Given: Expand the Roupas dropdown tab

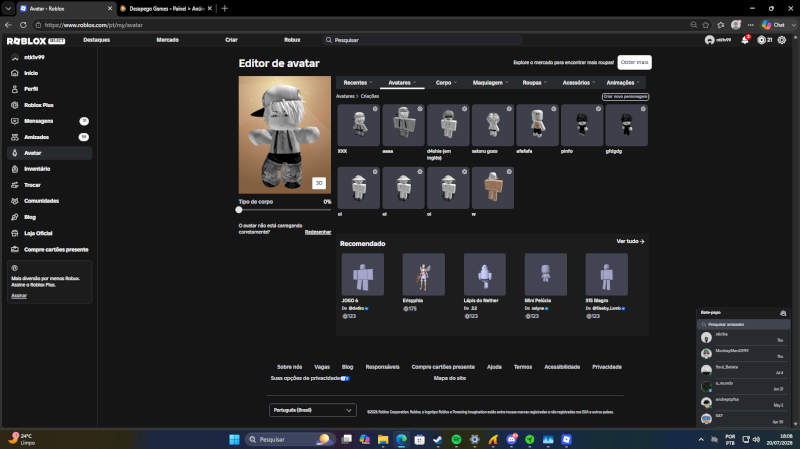Looking at the screenshot, I should coord(534,83).
